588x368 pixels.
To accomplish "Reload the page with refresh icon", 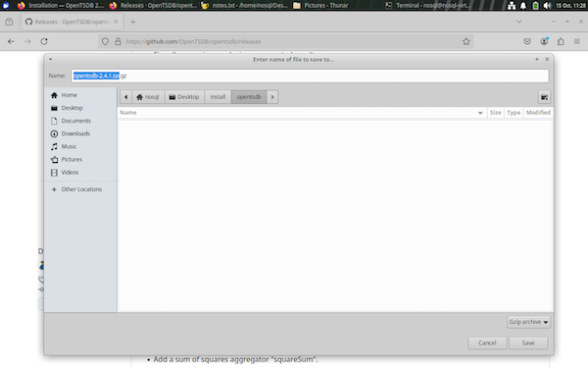I will point(44,41).
